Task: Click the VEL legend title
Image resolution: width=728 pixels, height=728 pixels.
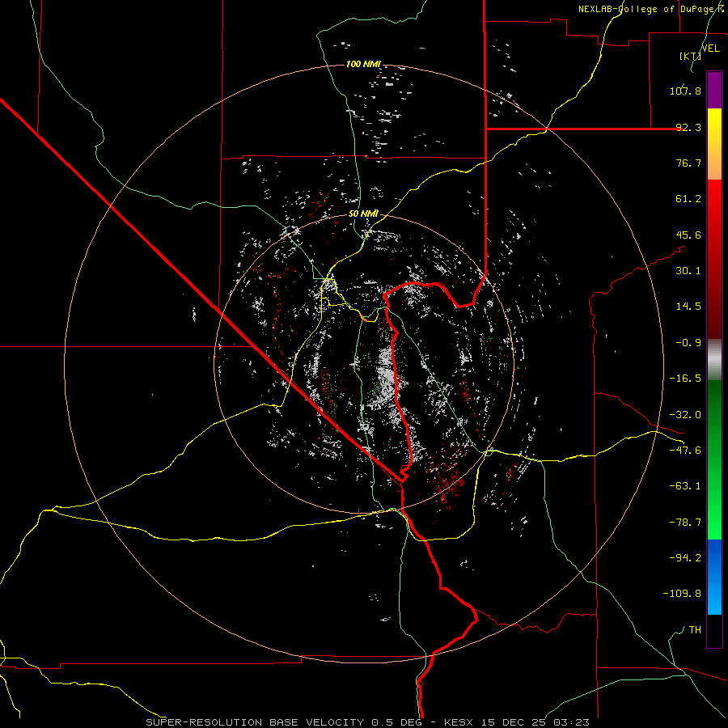Action: click(x=710, y=49)
